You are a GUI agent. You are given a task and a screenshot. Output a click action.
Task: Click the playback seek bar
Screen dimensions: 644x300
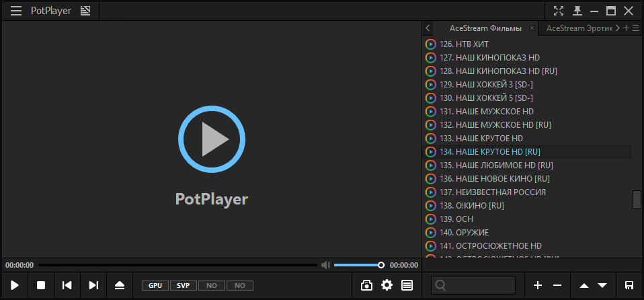(177, 265)
